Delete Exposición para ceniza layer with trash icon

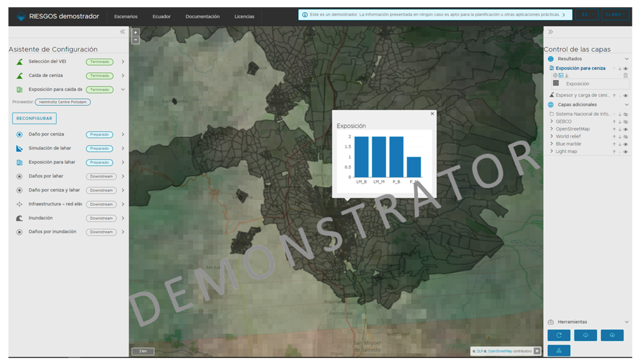coord(625,75)
